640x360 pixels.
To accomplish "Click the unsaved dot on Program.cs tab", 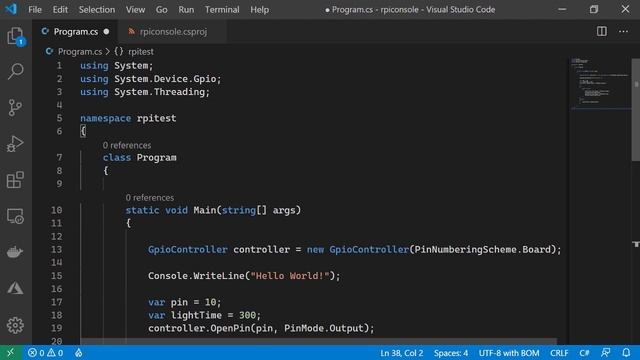I will click(107, 31).
